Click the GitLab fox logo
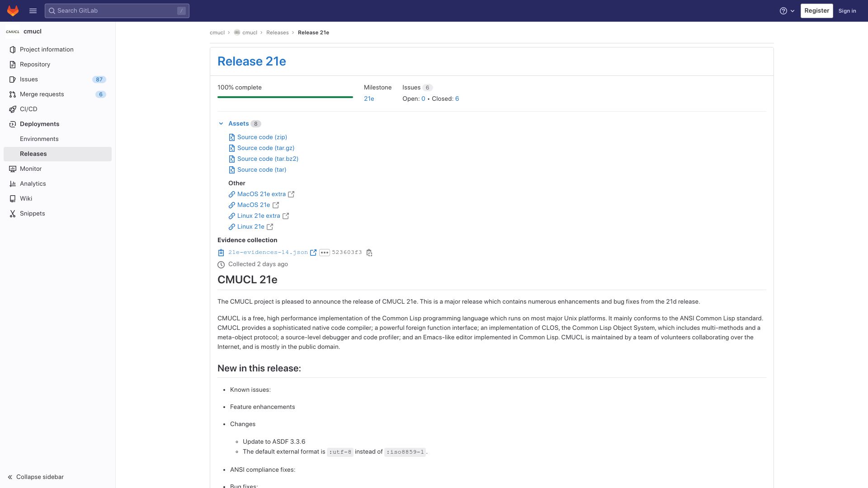 [x=13, y=11]
